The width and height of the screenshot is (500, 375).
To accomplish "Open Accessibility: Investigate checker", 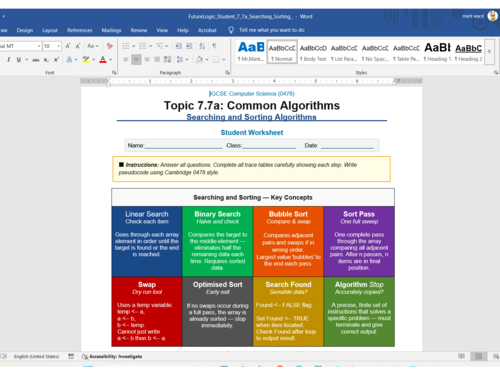I will coord(112,356).
